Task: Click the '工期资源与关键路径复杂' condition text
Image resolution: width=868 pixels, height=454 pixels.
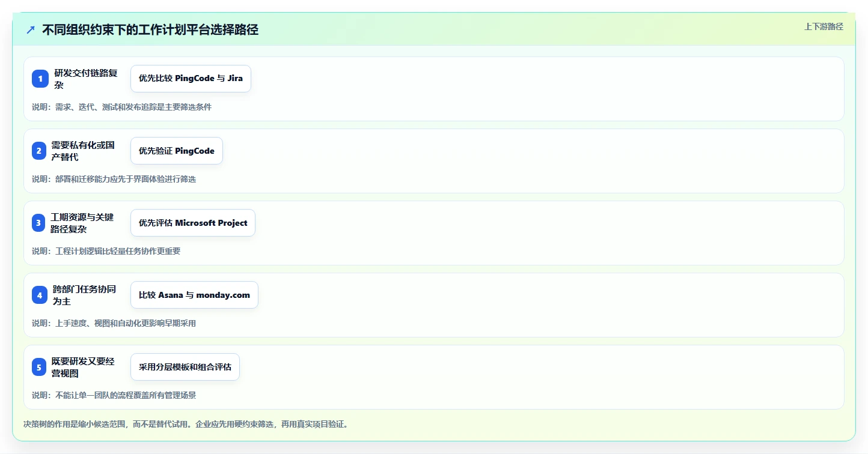Action: (x=82, y=223)
